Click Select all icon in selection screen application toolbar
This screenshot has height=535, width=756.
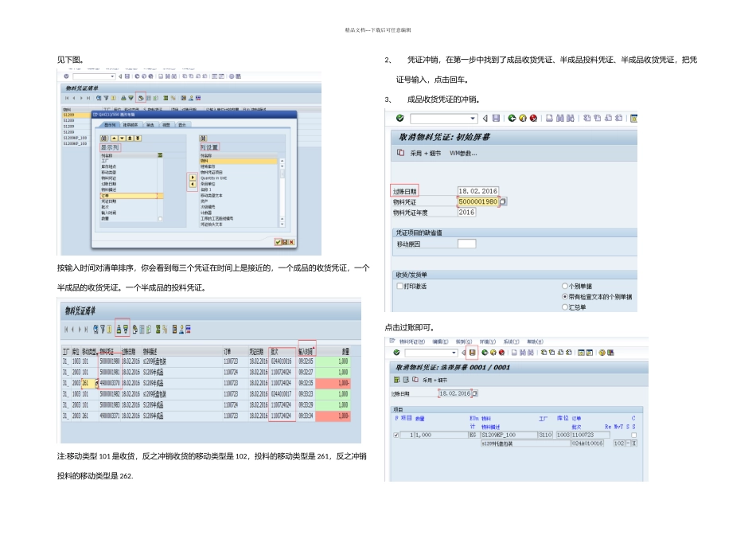(396, 380)
